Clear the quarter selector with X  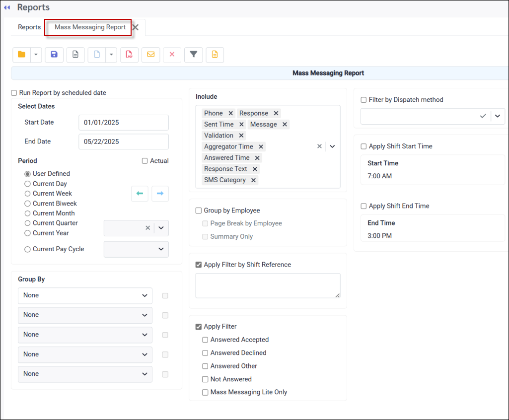147,228
